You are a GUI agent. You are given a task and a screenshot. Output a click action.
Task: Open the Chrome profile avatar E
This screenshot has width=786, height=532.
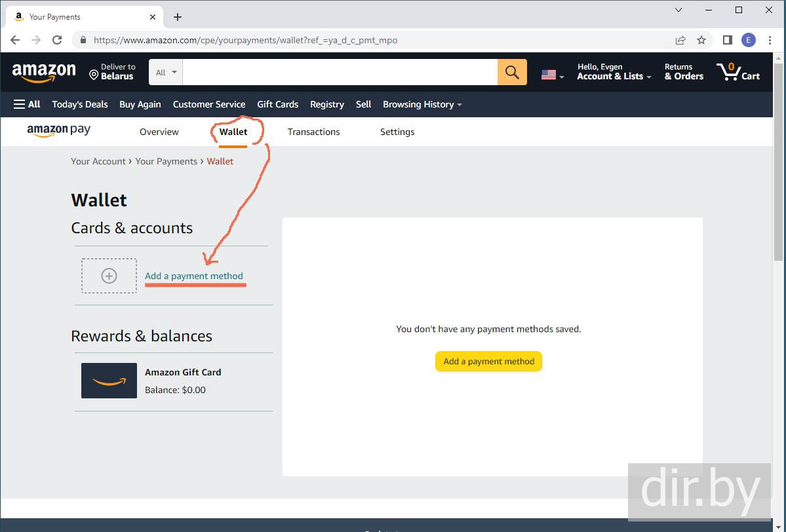[x=749, y=40]
